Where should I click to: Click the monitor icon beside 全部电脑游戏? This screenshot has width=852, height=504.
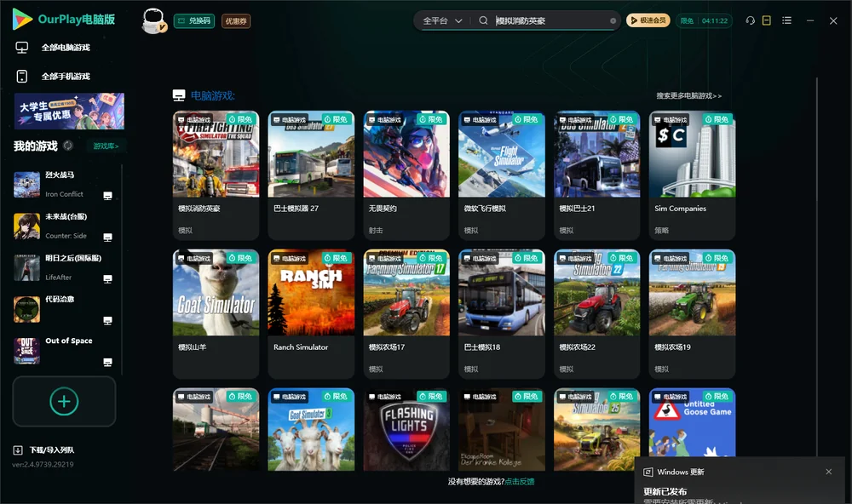(22, 48)
